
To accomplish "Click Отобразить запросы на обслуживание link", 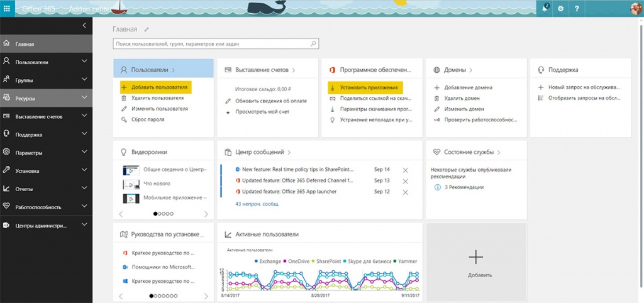I will click(x=584, y=98).
